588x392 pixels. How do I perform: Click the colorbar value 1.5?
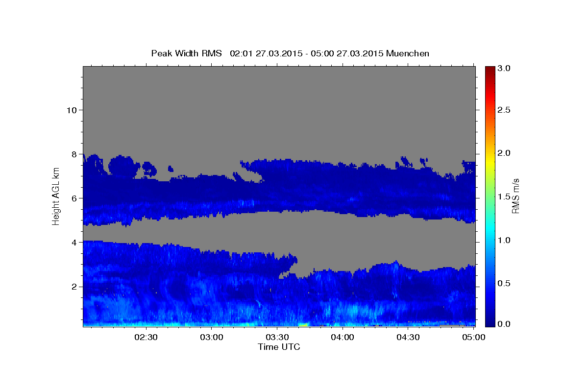click(504, 196)
